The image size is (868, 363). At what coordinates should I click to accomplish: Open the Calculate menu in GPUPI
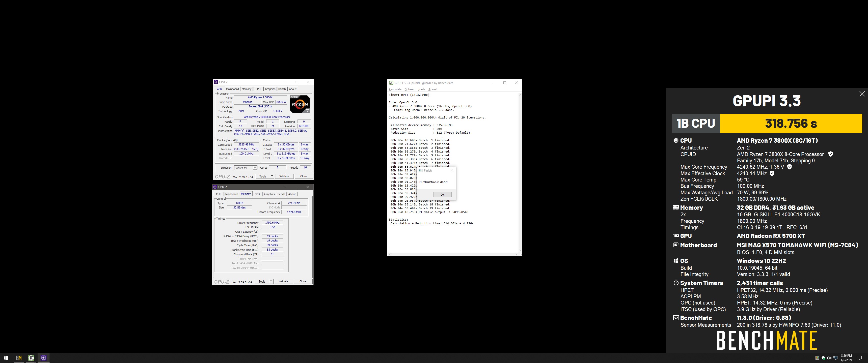coord(395,89)
